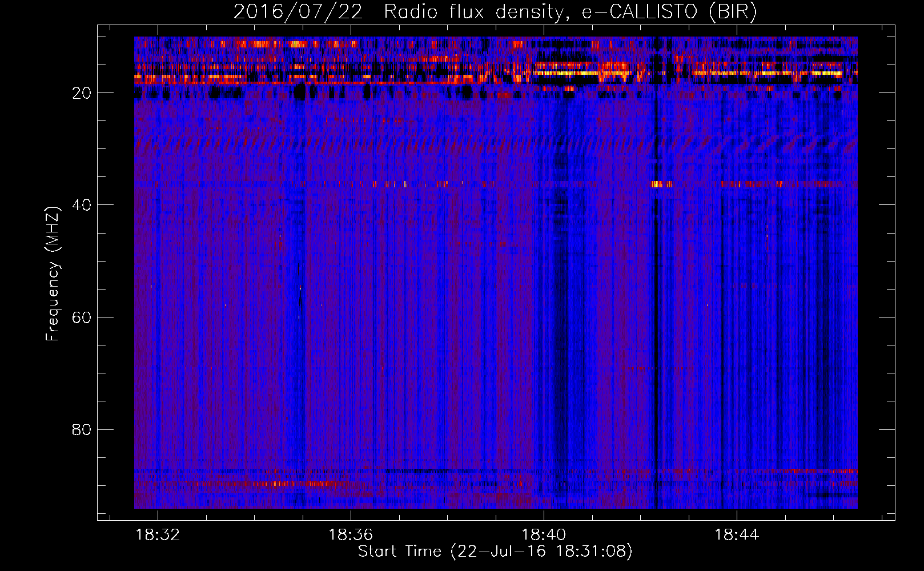Click the 80 MHz frequency tick label
The image size is (924, 571).
(x=82, y=429)
